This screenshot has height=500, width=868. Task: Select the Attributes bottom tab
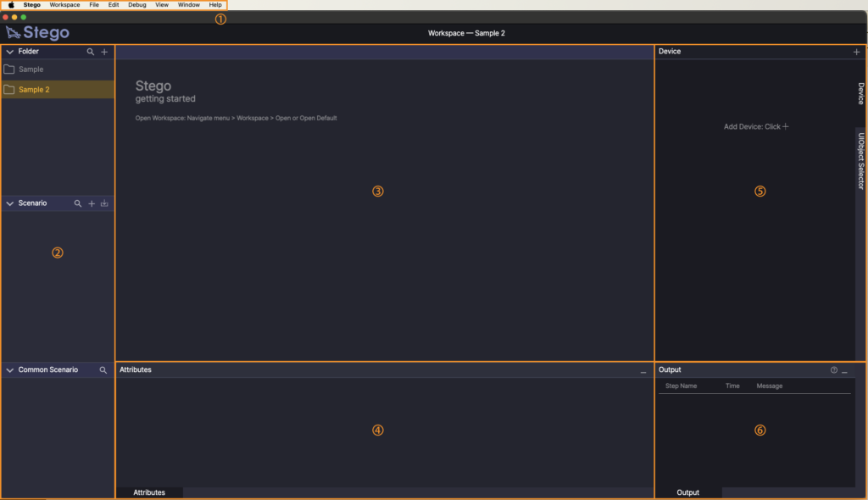tap(149, 492)
